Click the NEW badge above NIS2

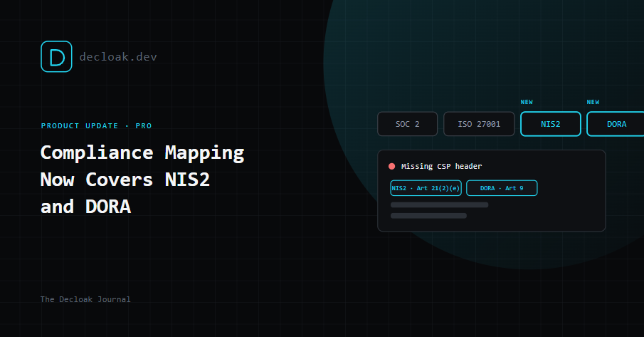coord(527,102)
